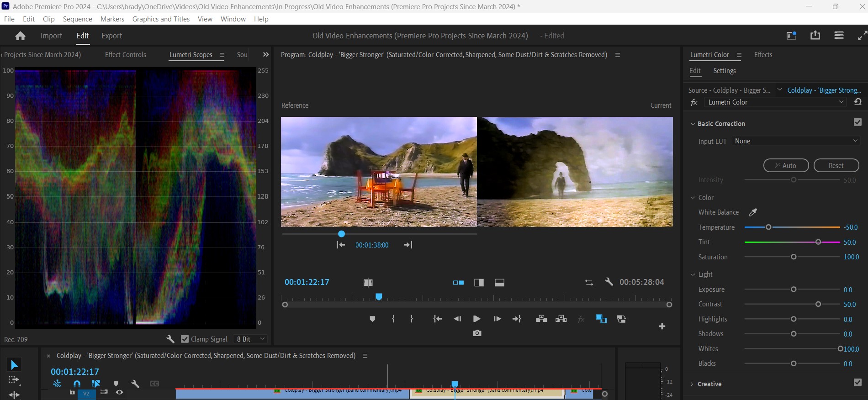Viewport: 868px width, 400px height.
Task: Set Mark In point
Action: [393, 319]
